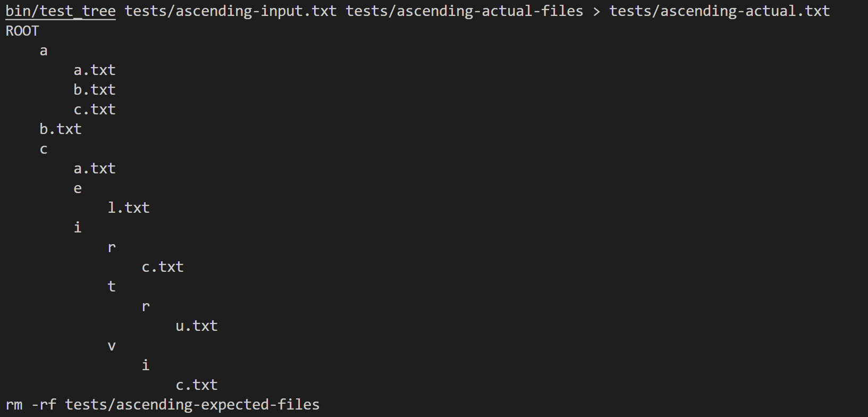868x417 pixels.
Task: Click the tests/ascending-input.txt argument
Action: click(230, 11)
